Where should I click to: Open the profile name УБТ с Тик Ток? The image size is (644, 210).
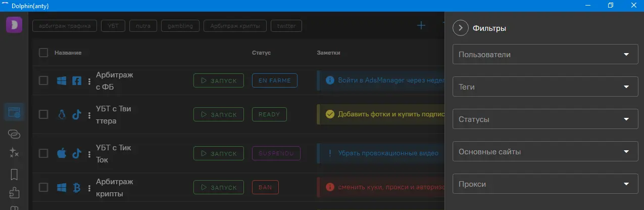click(114, 154)
